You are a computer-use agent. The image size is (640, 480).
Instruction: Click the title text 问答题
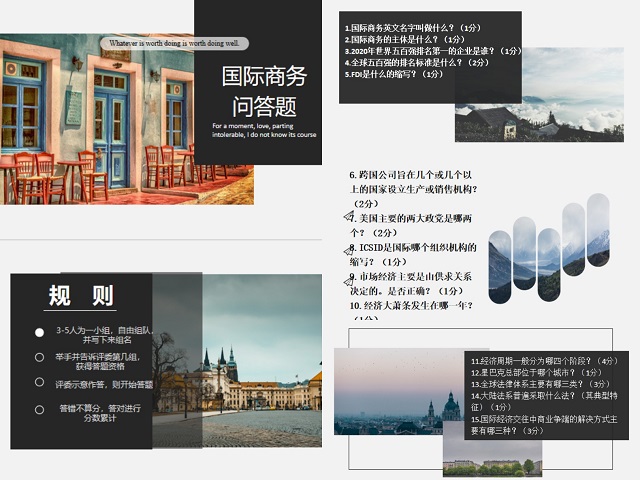(264, 107)
